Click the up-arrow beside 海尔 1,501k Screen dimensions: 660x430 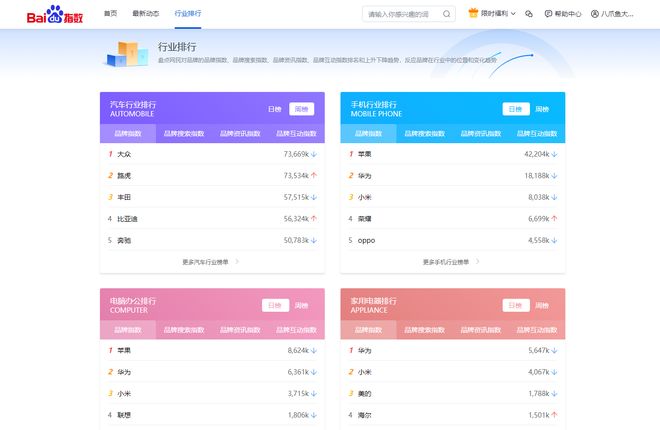point(554,415)
